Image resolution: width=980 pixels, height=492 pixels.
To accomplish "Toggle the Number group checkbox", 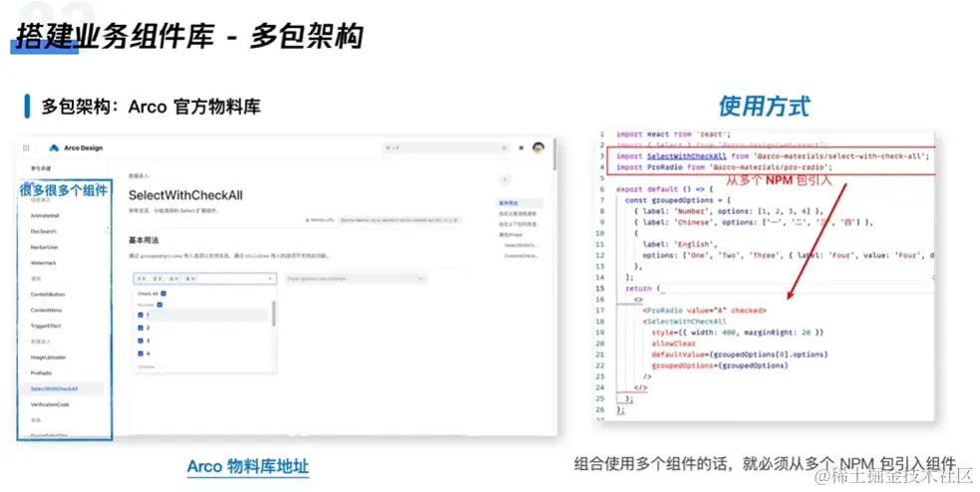I will [x=160, y=305].
